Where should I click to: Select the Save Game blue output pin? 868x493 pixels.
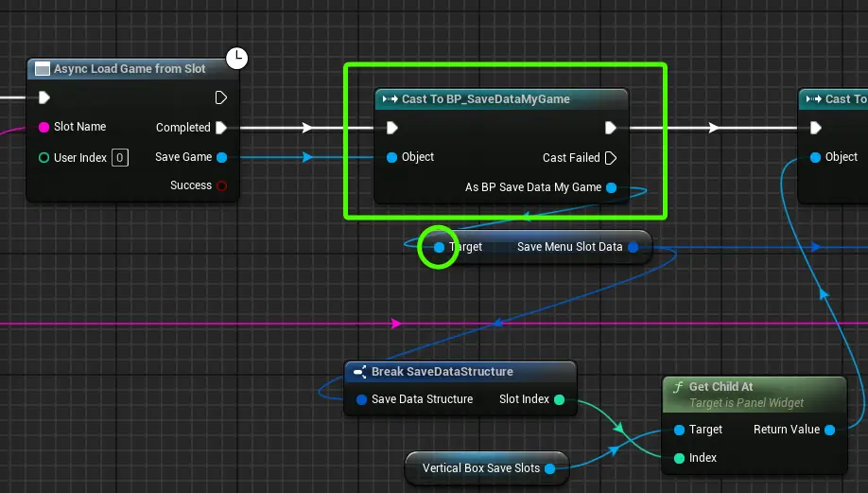(x=222, y=157)
